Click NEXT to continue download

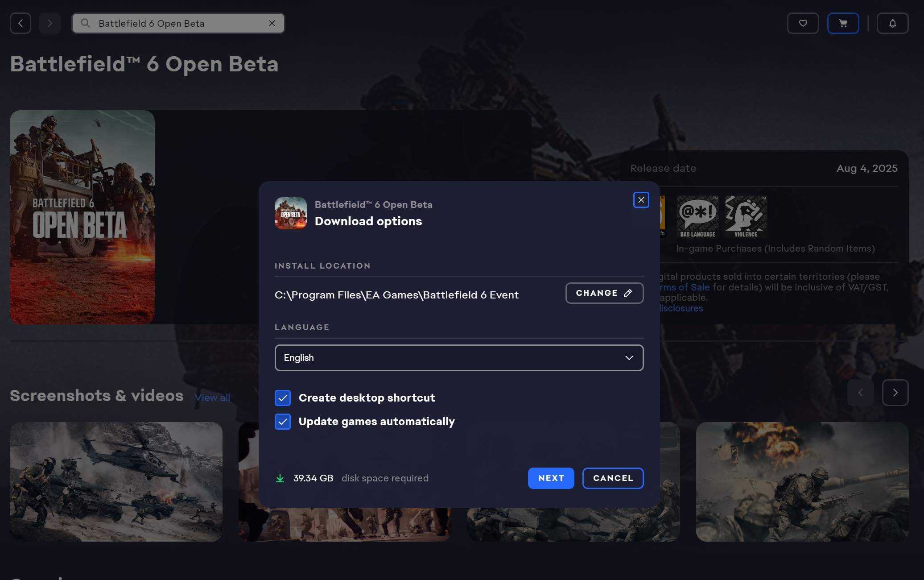(x=551, y=478)
